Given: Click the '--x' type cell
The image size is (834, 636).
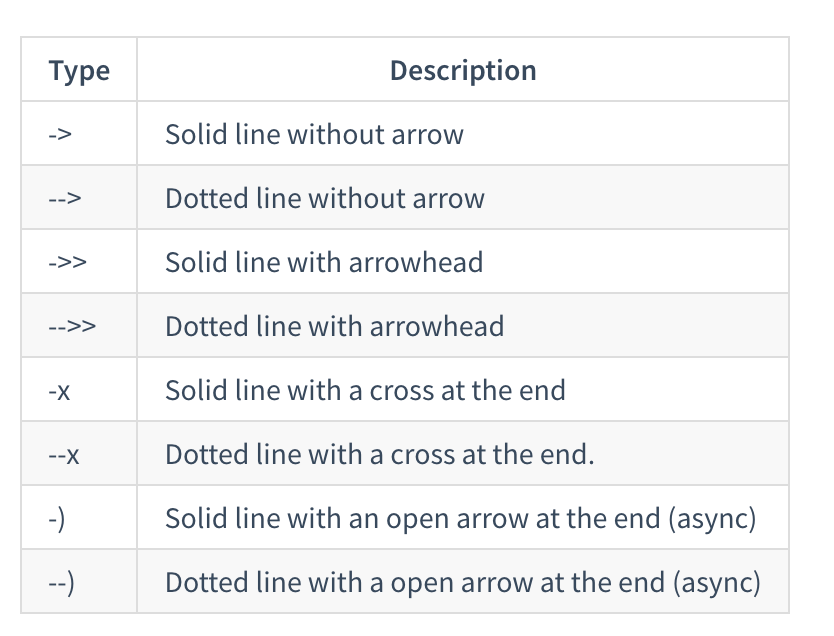Looking at the screenshot, I should (x=63, y=455).
